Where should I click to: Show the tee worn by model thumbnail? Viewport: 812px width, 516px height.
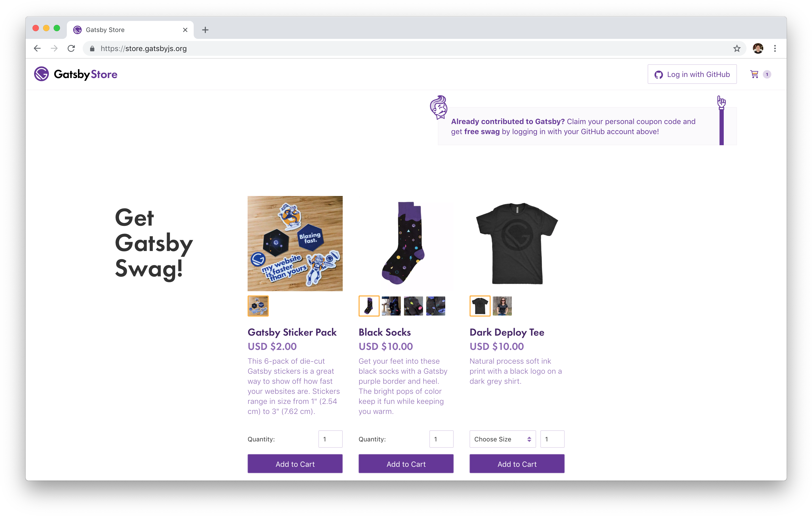pos(502,306)
